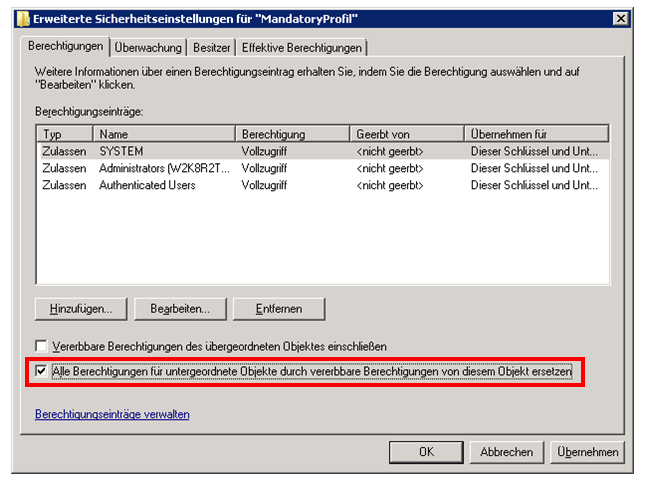The image size is (646, 485).
Task: Open the Überwachung tab
Action: point(148,47)
